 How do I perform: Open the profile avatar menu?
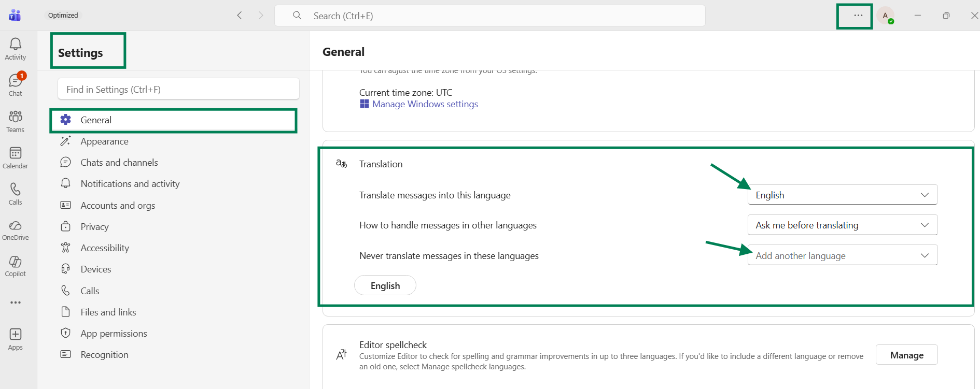[x=886, y=16]
